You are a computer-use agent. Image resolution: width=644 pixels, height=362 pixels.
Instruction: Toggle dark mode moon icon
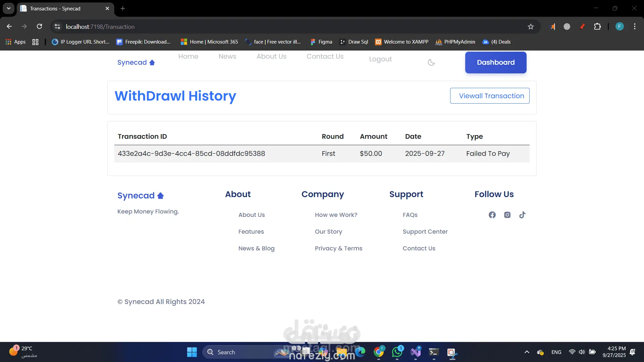pos(431,62)
